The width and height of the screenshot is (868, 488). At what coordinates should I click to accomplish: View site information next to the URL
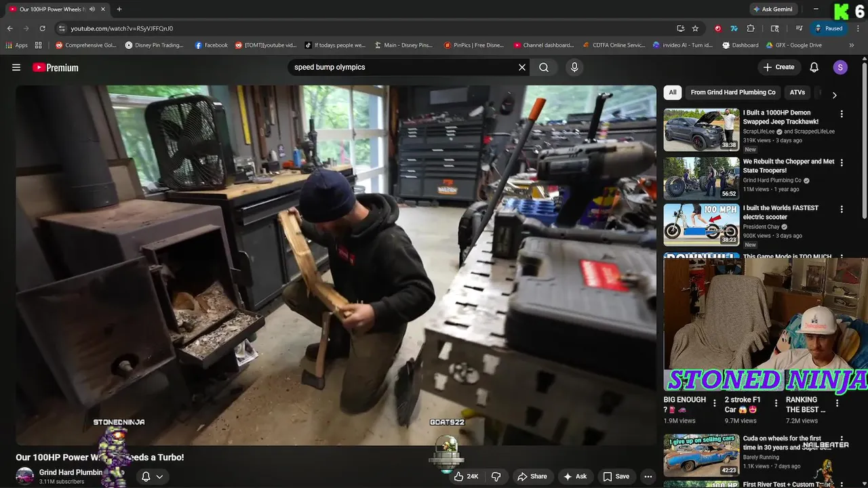tap(62, 28)
